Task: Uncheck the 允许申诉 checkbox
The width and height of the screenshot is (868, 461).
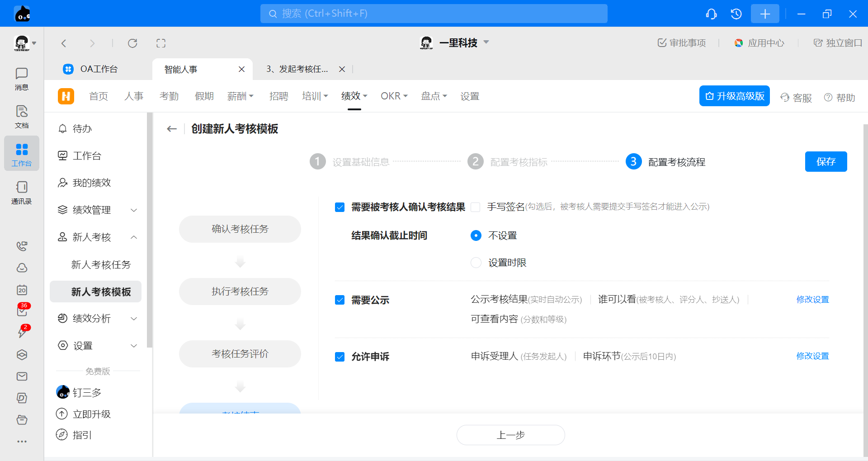Action: (x=340, y=357)
